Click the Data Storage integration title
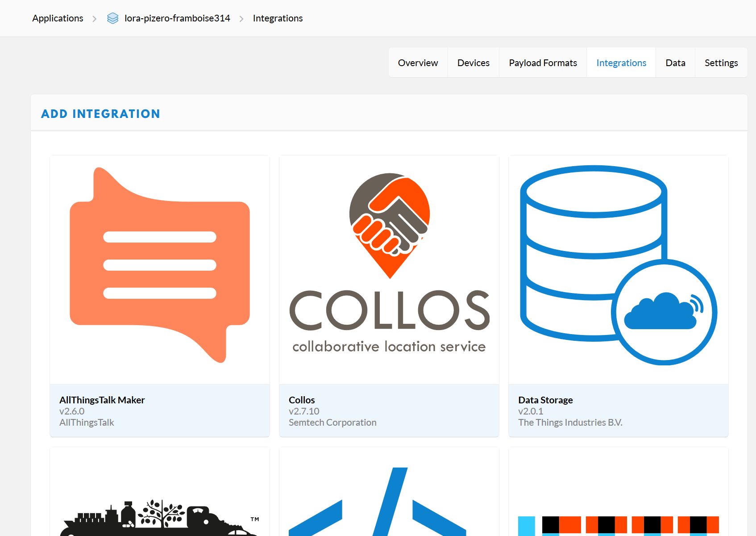 click(545, 400)
